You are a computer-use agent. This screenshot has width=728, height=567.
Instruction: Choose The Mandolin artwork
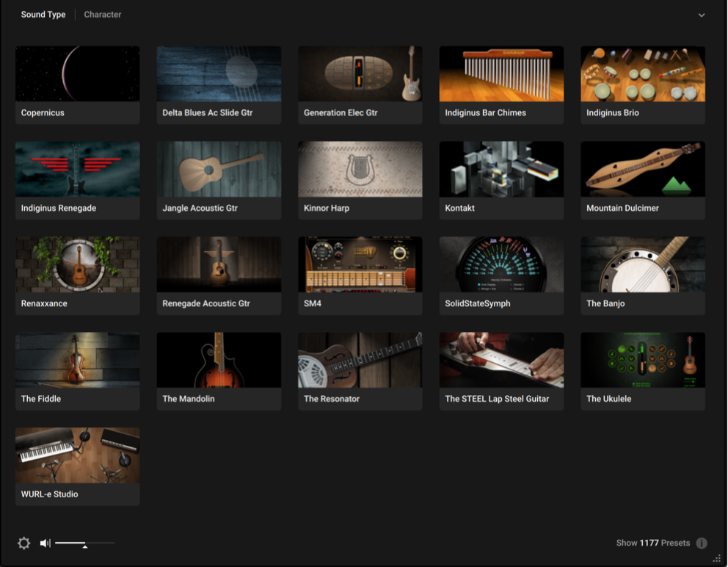[x=219, y=360]
